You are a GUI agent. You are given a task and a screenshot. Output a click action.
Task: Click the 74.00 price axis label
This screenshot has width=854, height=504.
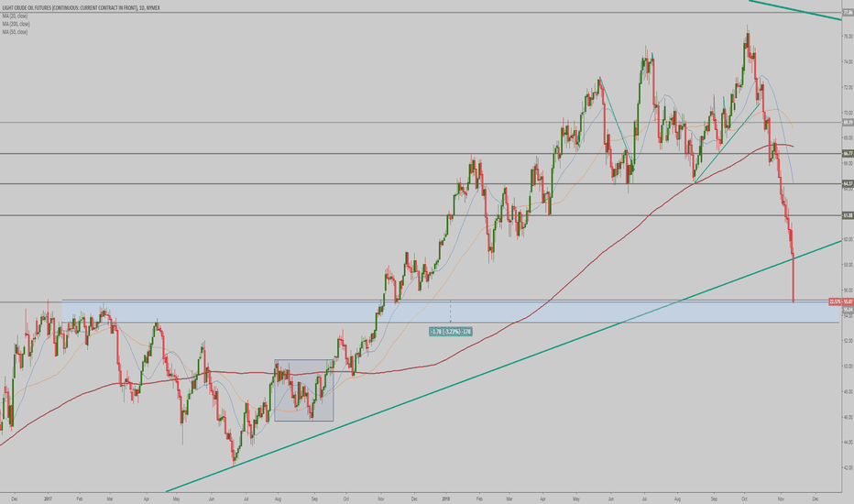coord(848,61)
